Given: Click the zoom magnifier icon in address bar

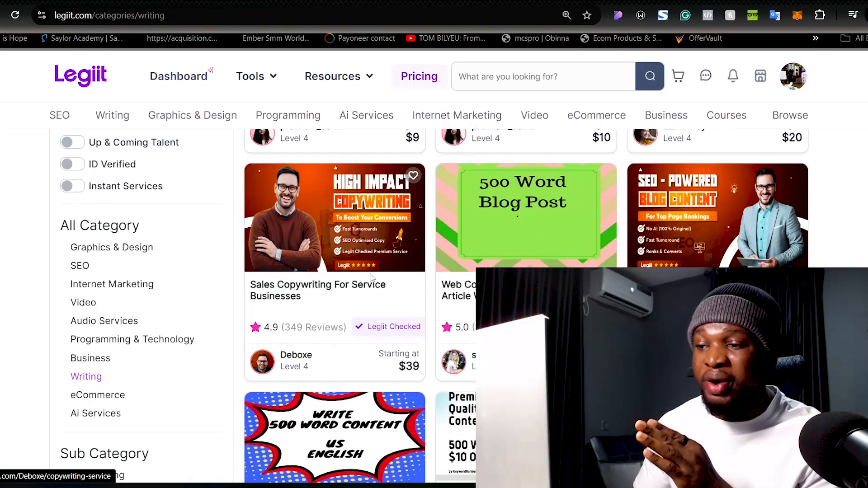Looking at the screenshot, I should (x=566, y=15).
